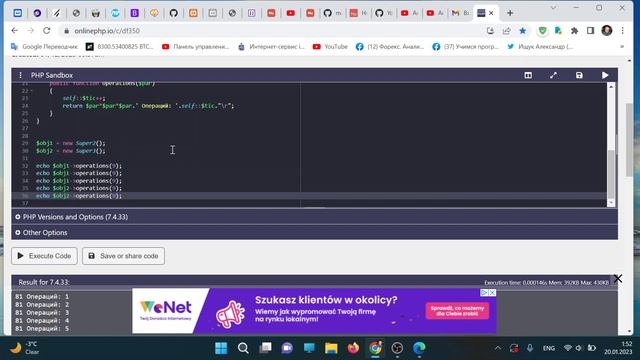This screenshot has width=640, height=360.
Task: Close the current onlinephp tab
Action: [491, 13]
